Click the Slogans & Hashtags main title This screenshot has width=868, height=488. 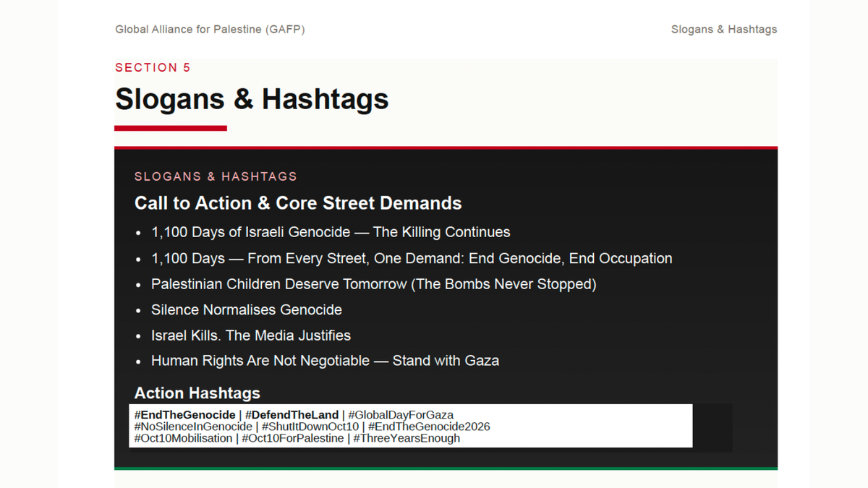click(252, 99)
